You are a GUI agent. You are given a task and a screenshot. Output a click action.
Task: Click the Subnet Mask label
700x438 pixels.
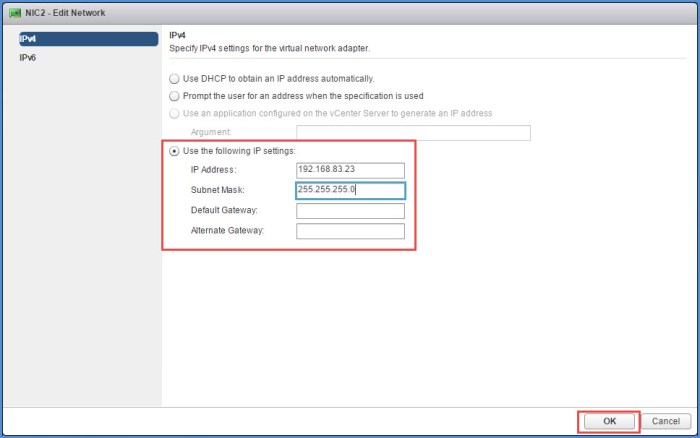pos(217,190)
